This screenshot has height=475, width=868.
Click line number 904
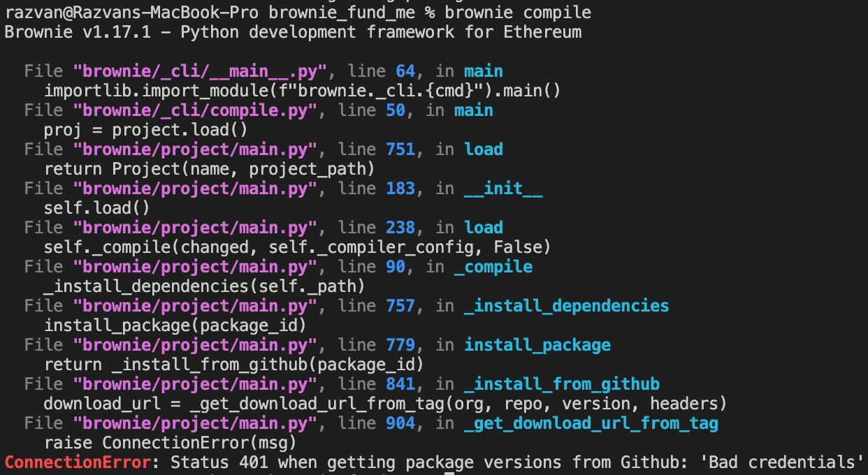pos(400,423)
